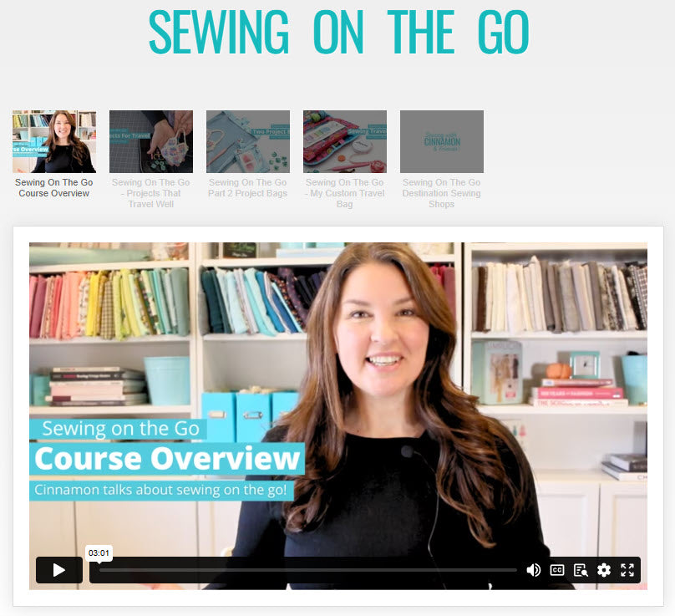Open the My Custom Travel Bag thumbnail
Screen dimensions: 675x616
pyautogui.click(x=345, y=142)
